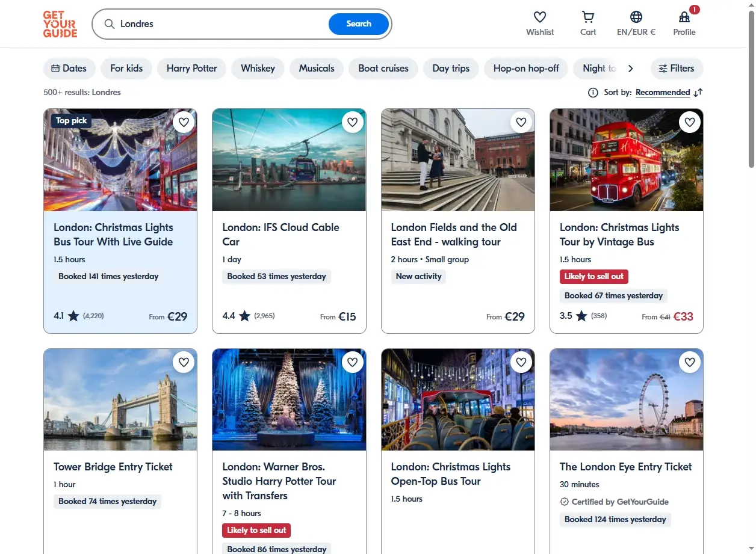Viewport: 756px width, 554px height.
Task: Open the Dates picker chip
Action: click(x=69, y=69)
